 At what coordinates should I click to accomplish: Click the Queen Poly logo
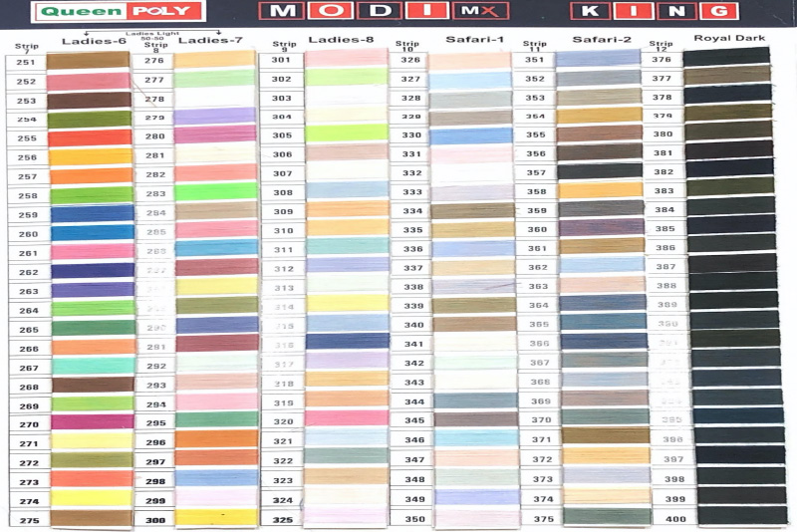118,11
